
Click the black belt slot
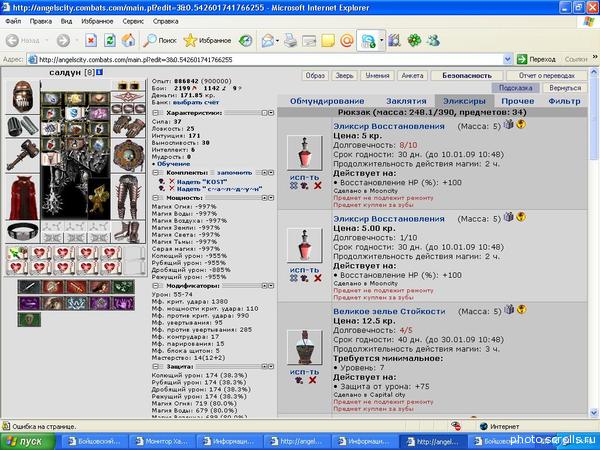coord(22,232)
